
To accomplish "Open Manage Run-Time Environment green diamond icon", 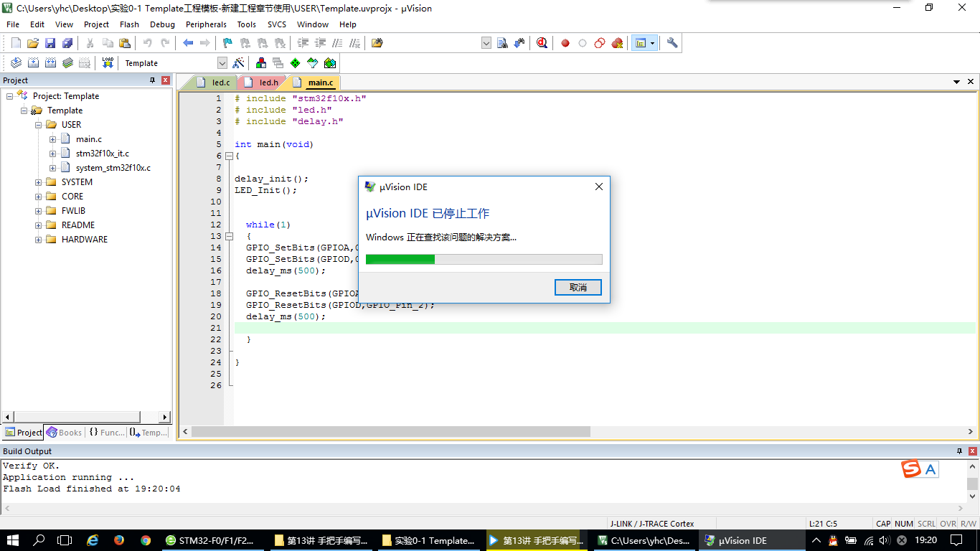I will (296, 63).
